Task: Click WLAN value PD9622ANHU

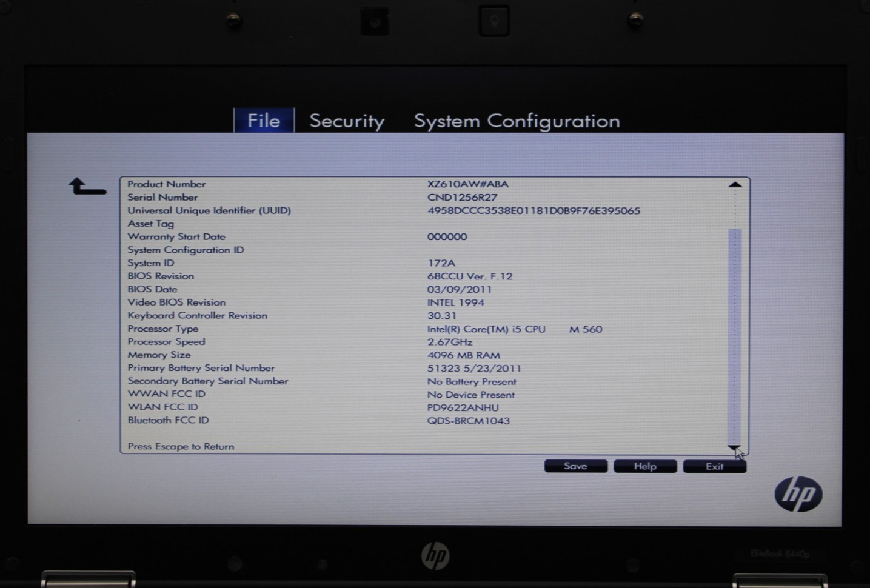Action: pyautogui.click(x=463, y=408)
